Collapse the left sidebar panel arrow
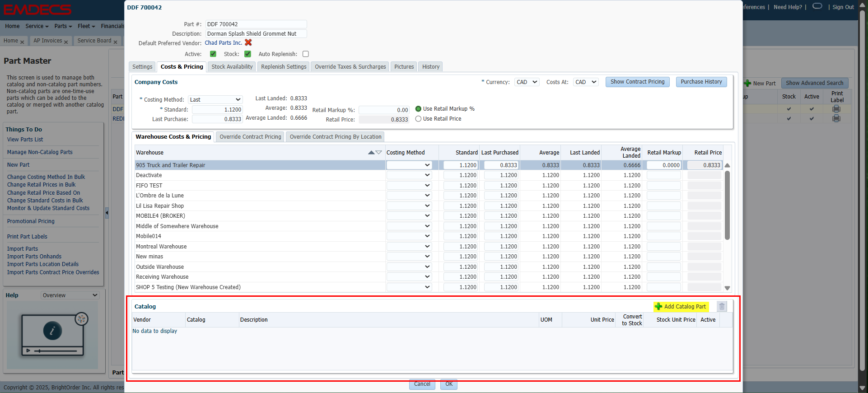 pos(107,212)
